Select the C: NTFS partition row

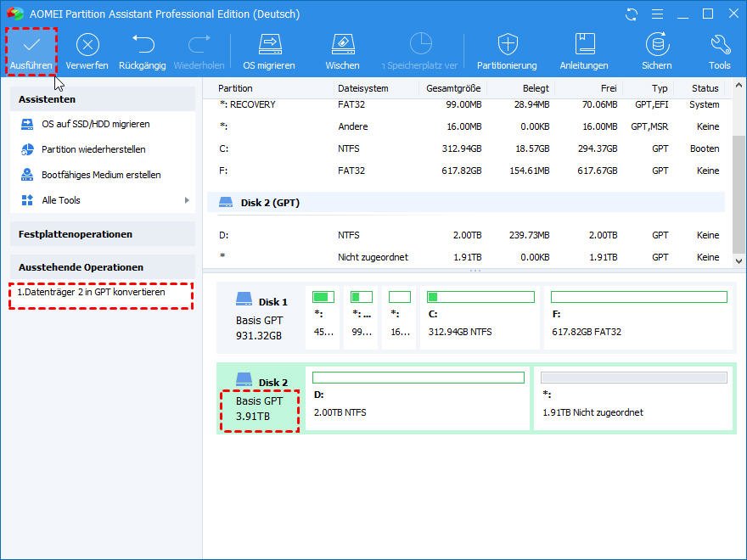466,148
